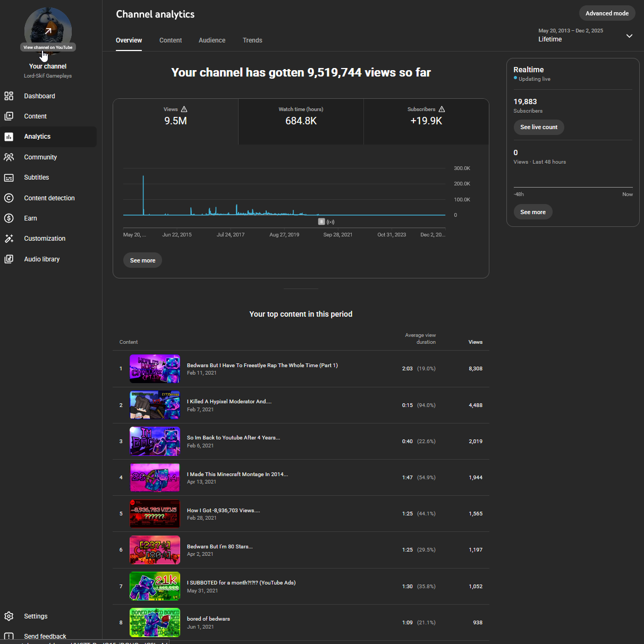Click the Advanced mode button
Viewport: 644px width, 644px height.
pos(607,13)
